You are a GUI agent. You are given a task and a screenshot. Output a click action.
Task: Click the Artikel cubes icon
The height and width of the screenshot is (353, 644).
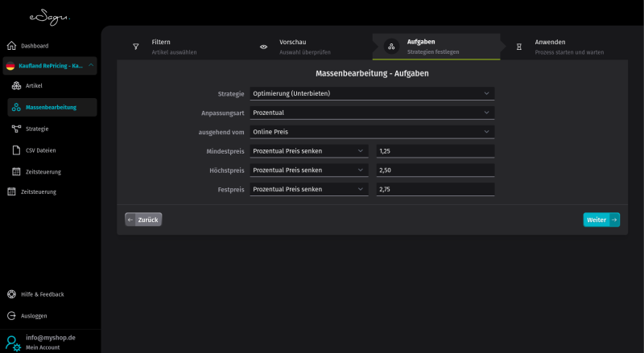16,85
